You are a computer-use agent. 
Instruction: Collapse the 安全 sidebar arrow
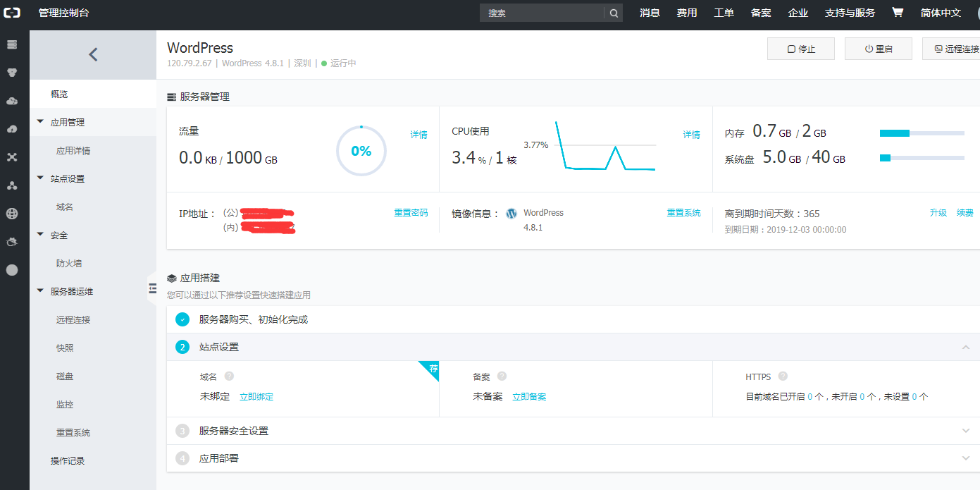pos(40,235)
